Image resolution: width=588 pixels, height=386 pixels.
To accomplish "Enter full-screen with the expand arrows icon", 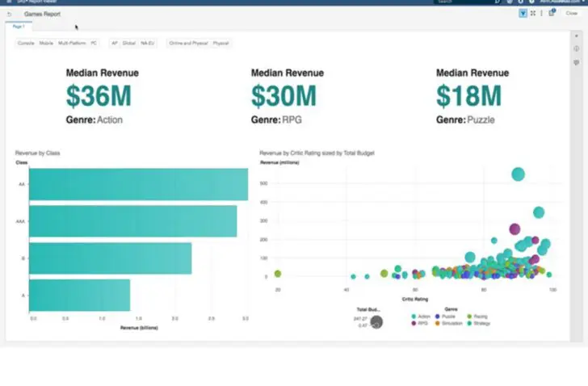I will click(533, 14).
